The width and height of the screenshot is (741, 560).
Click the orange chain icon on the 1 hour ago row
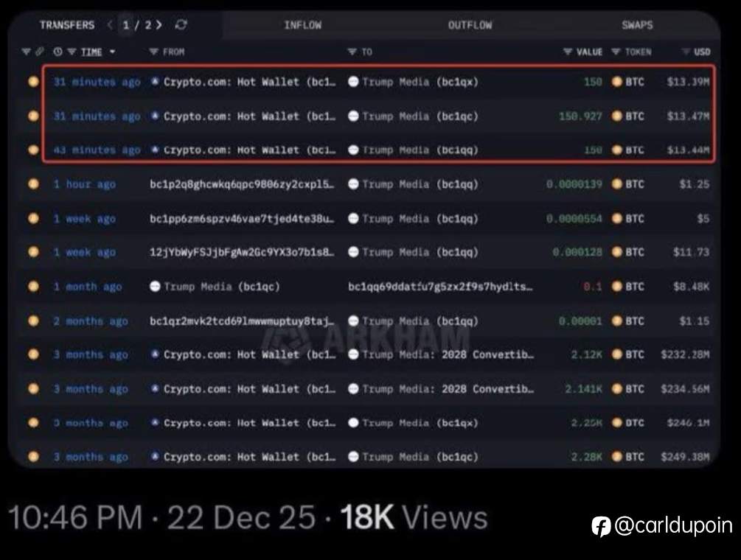click(33, 183)
